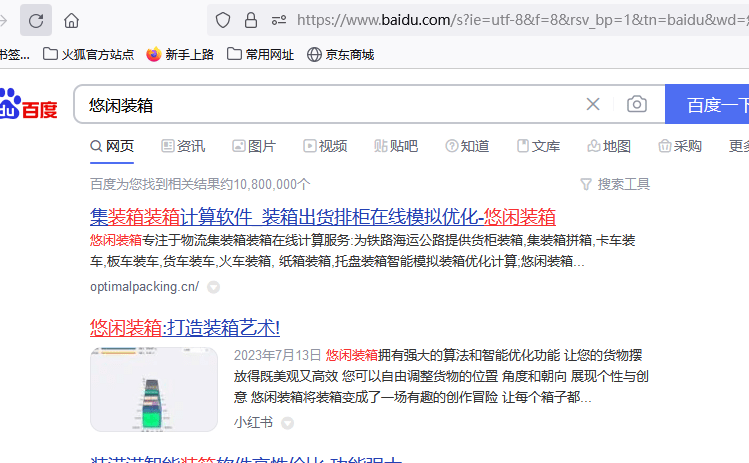Expand the dropdown arrow beside 小红书
The width and height of the screenshot is (749, 463).
point(288,423)
